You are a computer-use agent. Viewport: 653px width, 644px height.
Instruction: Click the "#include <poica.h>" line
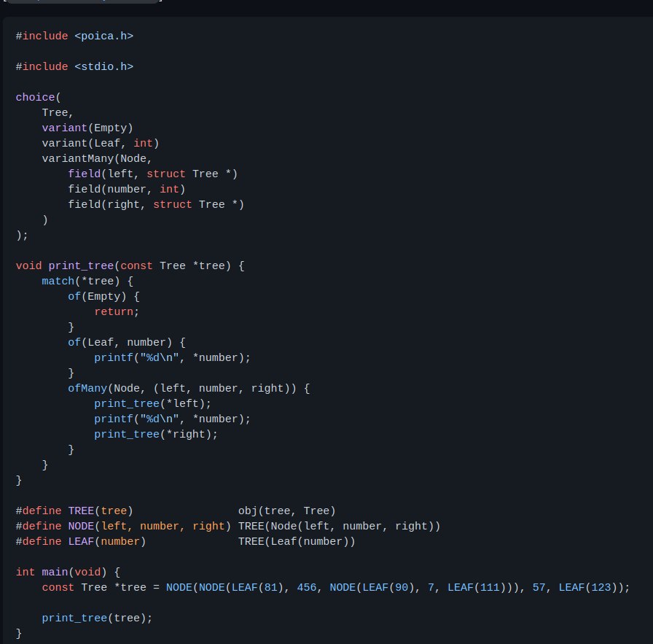click(74, 36)
